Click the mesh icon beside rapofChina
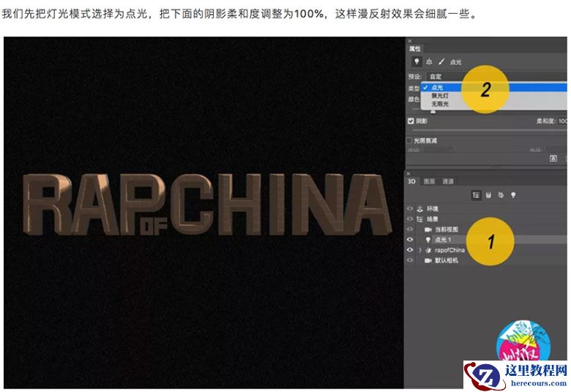This screenshot has height=392, width=571. [428, 250]
